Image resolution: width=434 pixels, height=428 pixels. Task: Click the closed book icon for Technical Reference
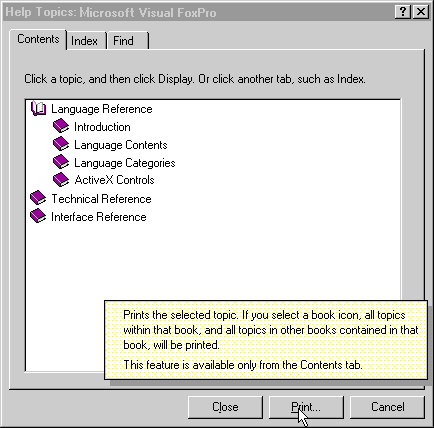[x=38, y=198]
